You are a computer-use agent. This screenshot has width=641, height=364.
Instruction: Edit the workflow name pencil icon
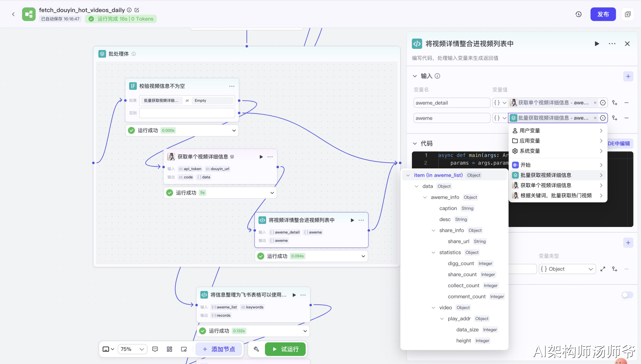tap(137, 10)
